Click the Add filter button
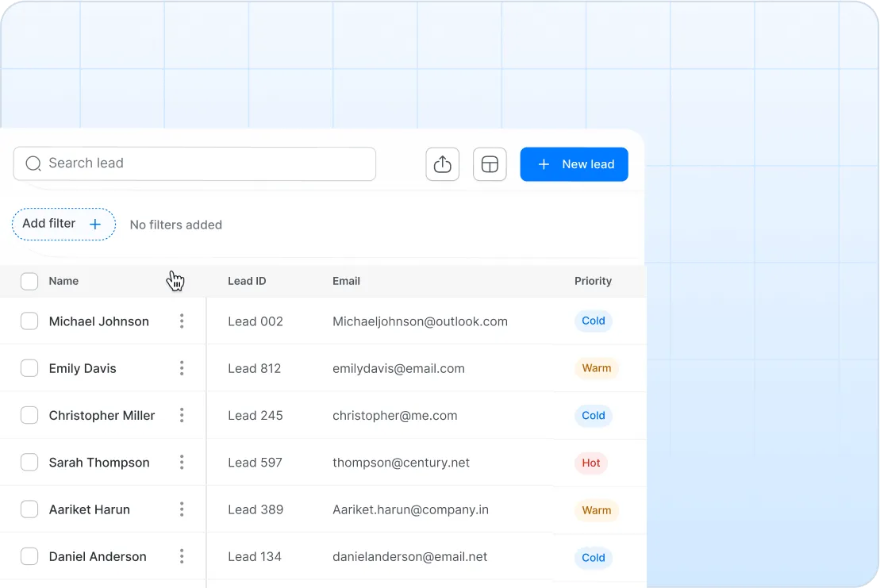 click(x=64, y=225)
